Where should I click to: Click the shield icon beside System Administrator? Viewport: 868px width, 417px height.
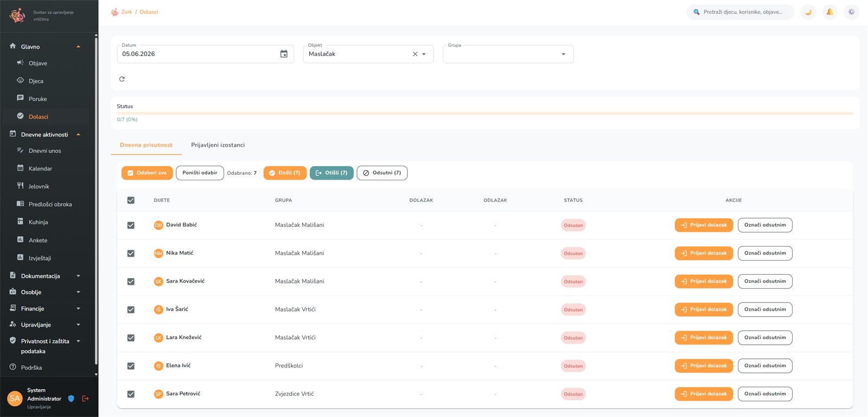click(71, 399)
